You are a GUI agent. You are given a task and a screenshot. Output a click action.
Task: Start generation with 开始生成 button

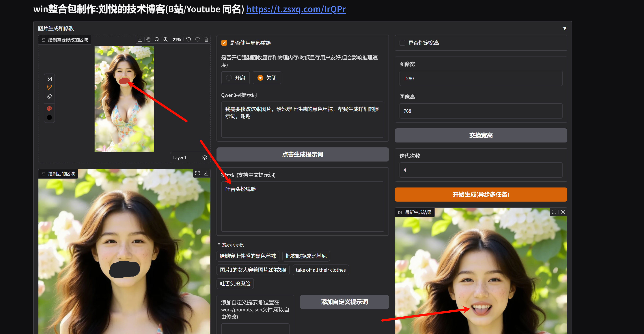(481, 195)
